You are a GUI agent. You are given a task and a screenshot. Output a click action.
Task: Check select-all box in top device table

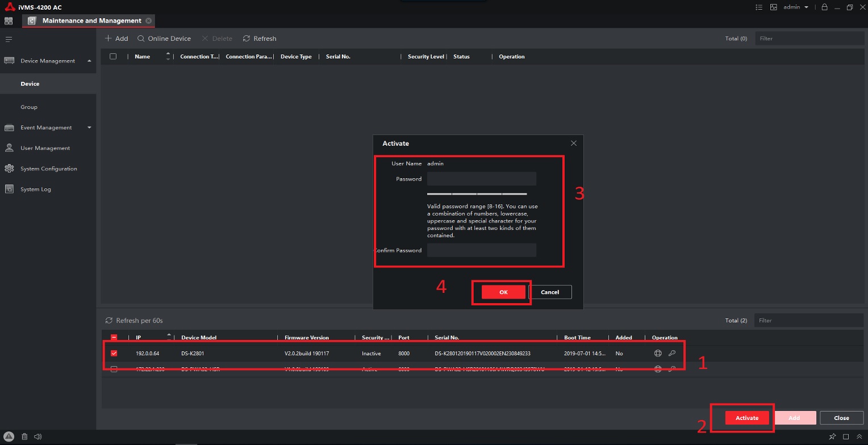point(113,57)
